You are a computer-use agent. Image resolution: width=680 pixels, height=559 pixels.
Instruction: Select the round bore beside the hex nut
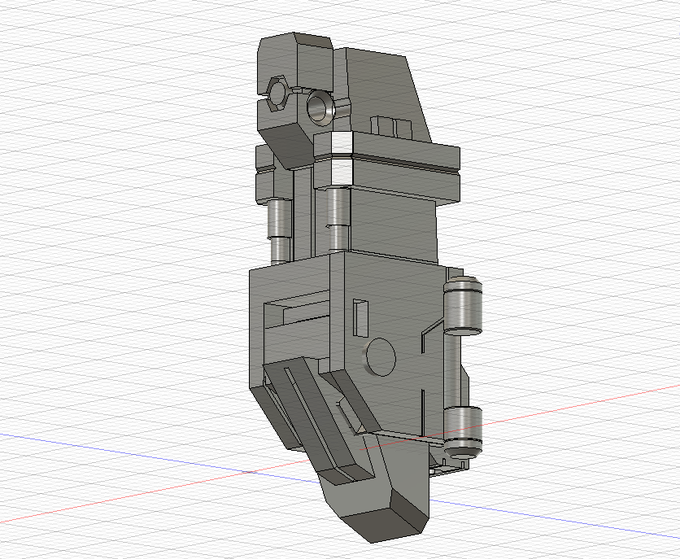point(321,108)
